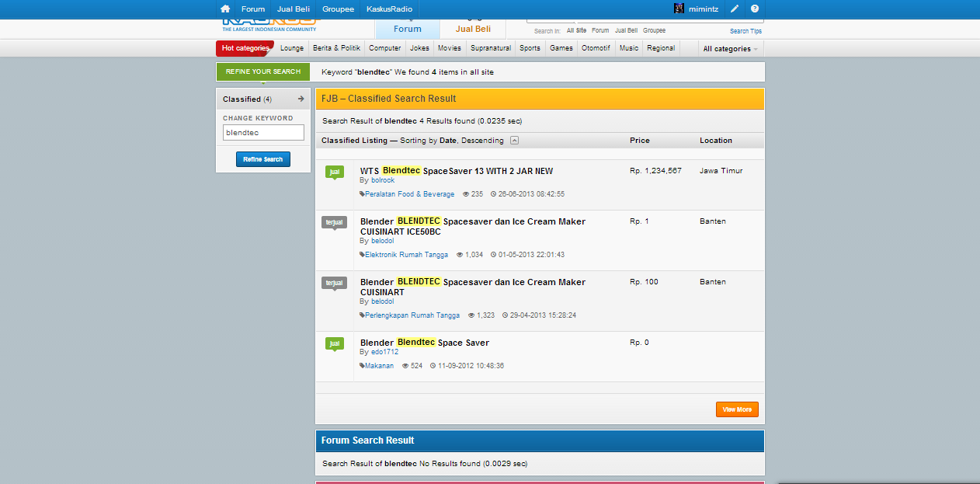Set search scope to Forum under search box
The width and height of the screenshot is (980, 484).
click(x=600, y=31)
